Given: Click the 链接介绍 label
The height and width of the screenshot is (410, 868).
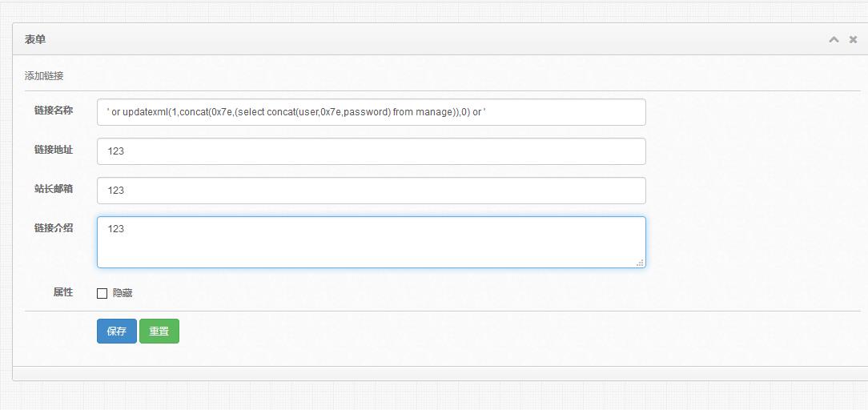Looking at the screenshot, I should 53,228.
